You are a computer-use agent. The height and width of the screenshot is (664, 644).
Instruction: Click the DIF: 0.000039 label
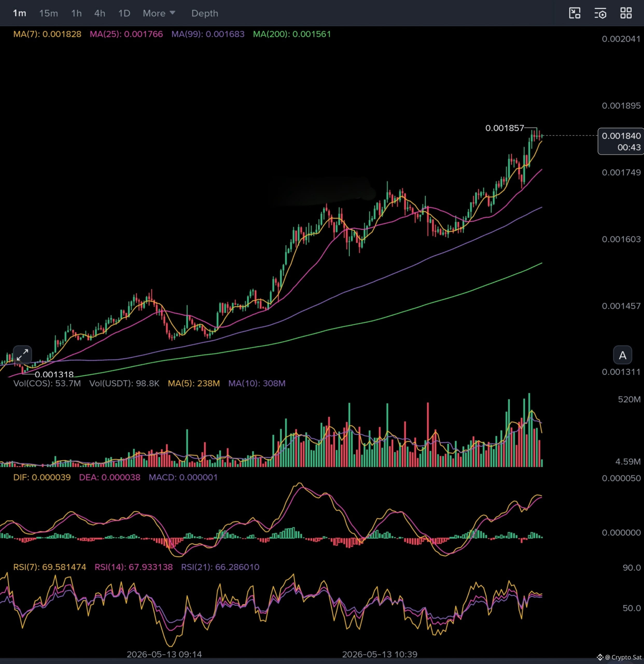[x=42, y=477]
